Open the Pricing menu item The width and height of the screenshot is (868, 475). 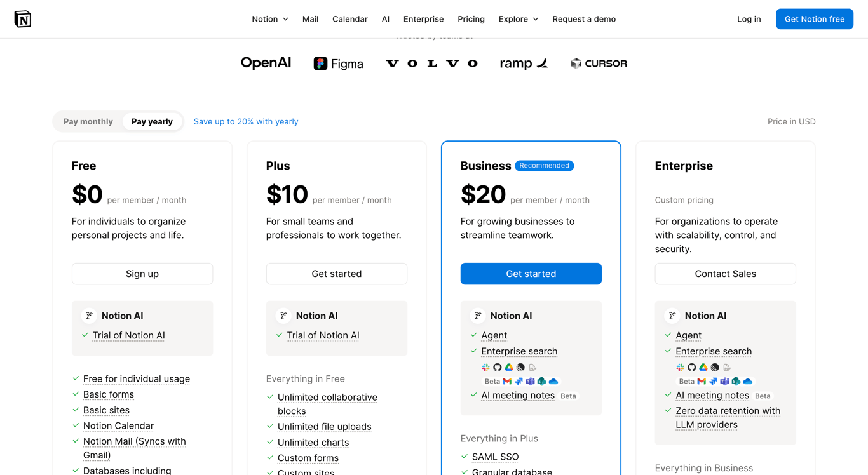pyautogui.click(x=471, y=19)
